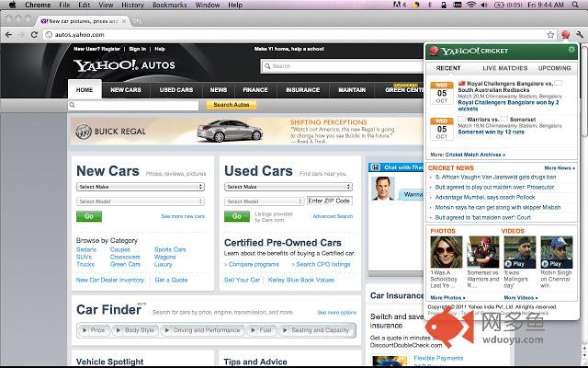The width and height of the screenshot is (588, 368).
Task: Click the Search Autos text field
Action: [x=133, y=105]
